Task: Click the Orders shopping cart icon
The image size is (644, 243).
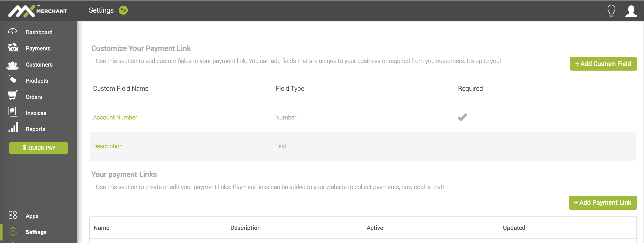Action: click(x=13, y=95)
